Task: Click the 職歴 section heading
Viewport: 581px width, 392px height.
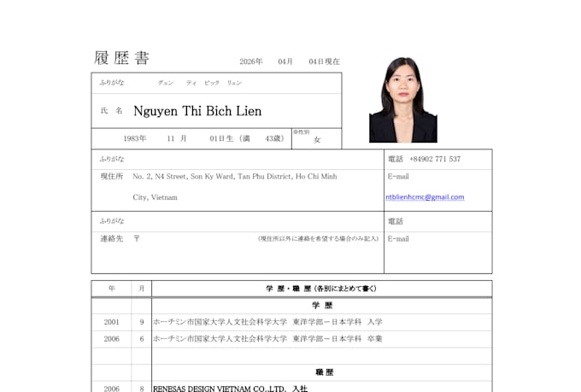Action: (325, 372)
